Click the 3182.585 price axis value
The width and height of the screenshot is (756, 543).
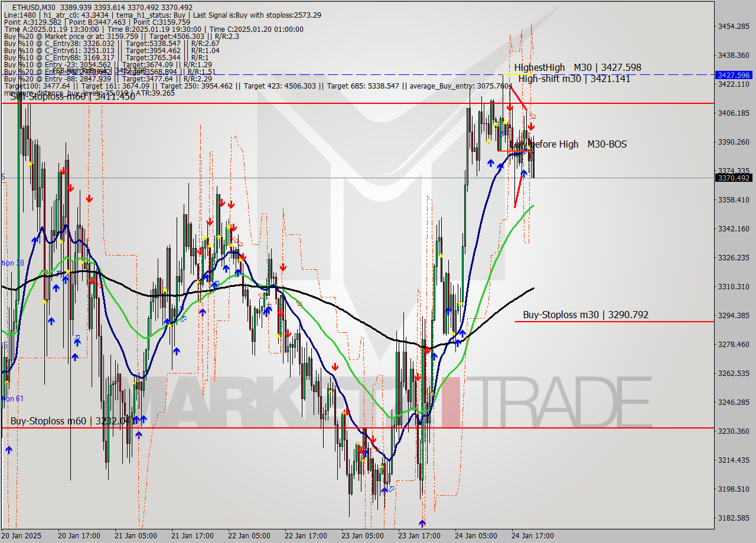coord(733,518)
